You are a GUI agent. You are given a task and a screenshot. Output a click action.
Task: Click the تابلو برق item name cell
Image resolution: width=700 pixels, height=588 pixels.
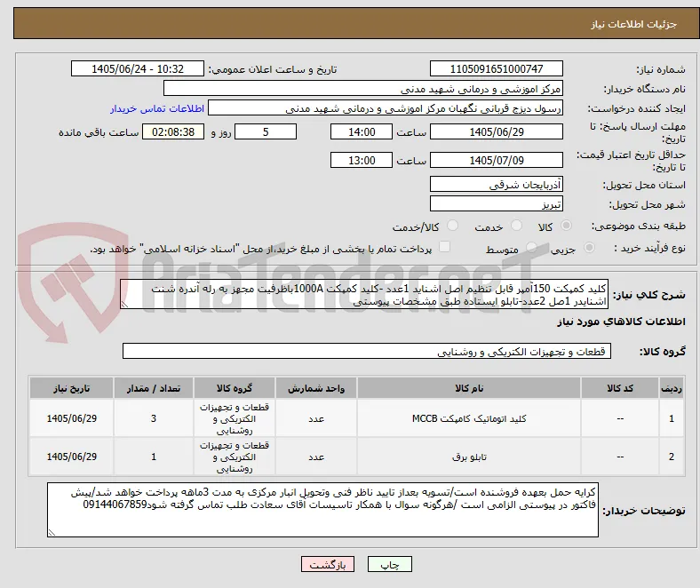[469, 457]
